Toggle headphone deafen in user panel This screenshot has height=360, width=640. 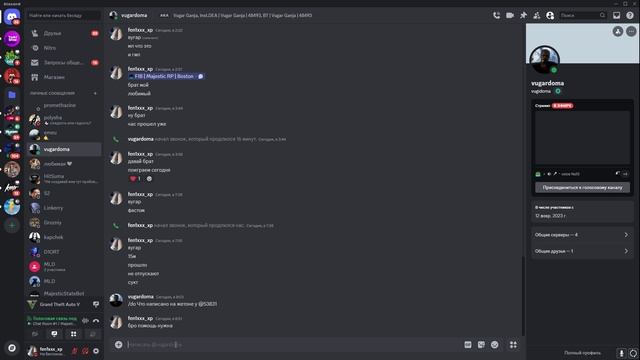pos(85,351)
